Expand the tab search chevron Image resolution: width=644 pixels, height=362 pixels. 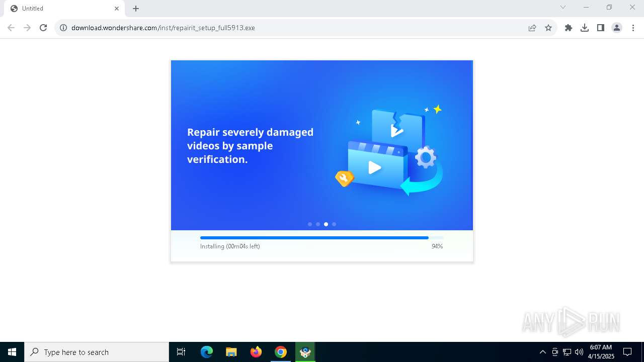[x=563, y=7]
